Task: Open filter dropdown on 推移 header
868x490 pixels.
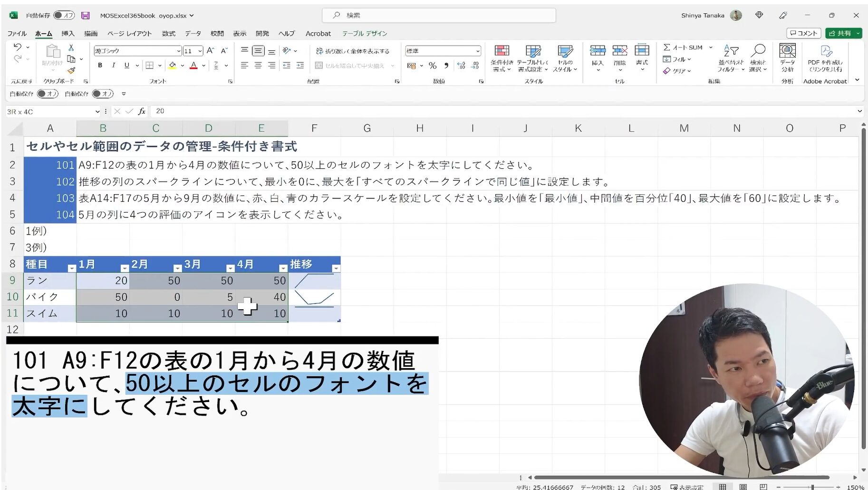Action: (336, 268)
